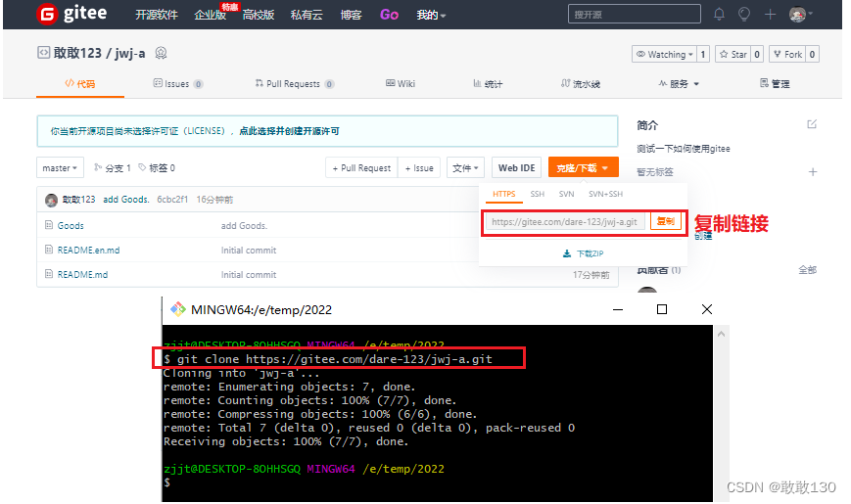Screen dimensions: 851x504
Task: Click the plus create icon in header
Action: click(770, 14)
